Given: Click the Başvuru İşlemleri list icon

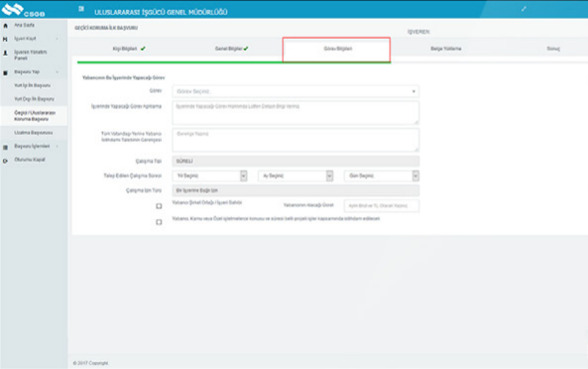Looking at the screenshot, I should 6,146.
